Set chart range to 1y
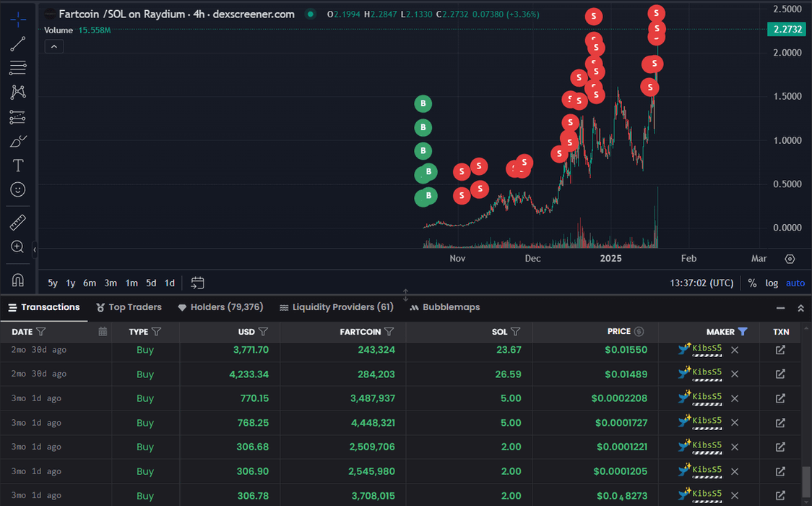This screenshot has height=506, width=812. click(70, 283)
